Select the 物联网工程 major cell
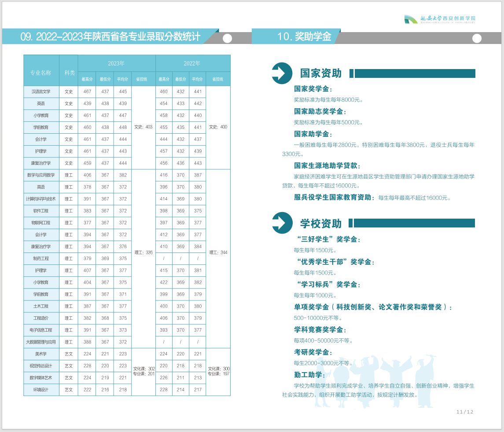Screen dimensions: 504x432 (x=41, y=223)
